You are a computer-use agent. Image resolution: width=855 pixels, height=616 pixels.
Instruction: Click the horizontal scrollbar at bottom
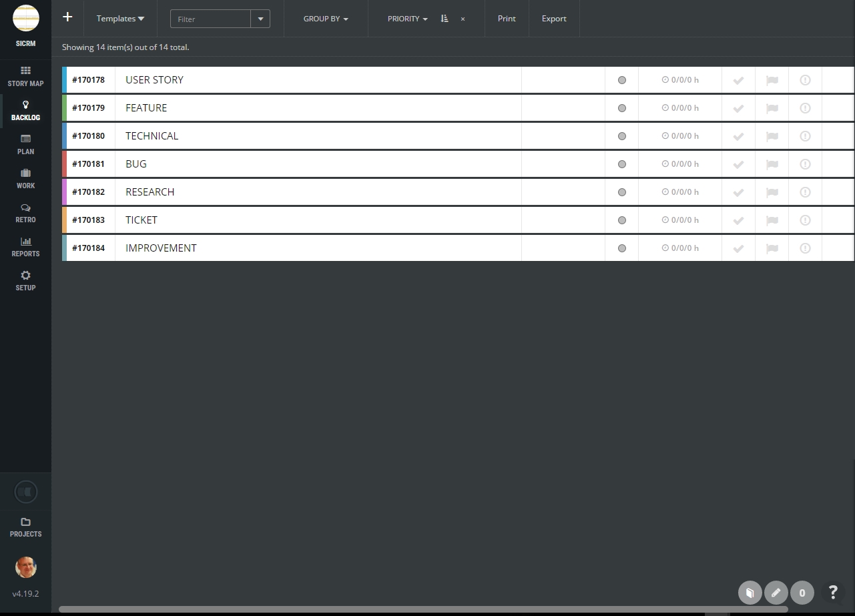pos(423,609)
